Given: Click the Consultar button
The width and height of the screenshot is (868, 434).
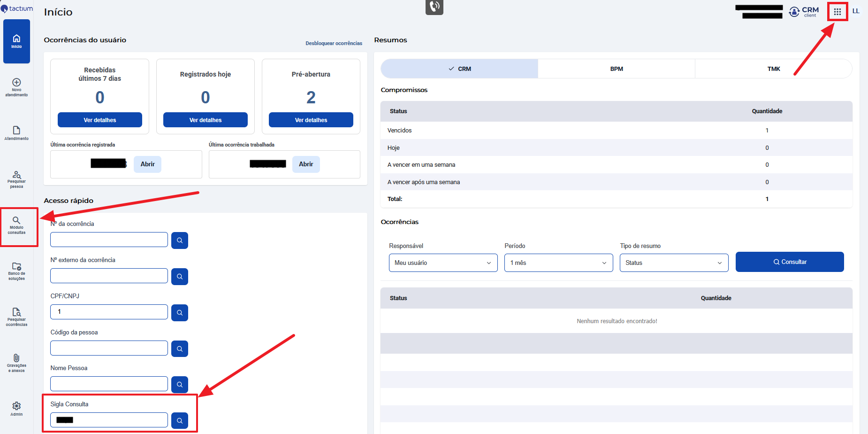Looking at the screenshot, I should coord(790,262).
